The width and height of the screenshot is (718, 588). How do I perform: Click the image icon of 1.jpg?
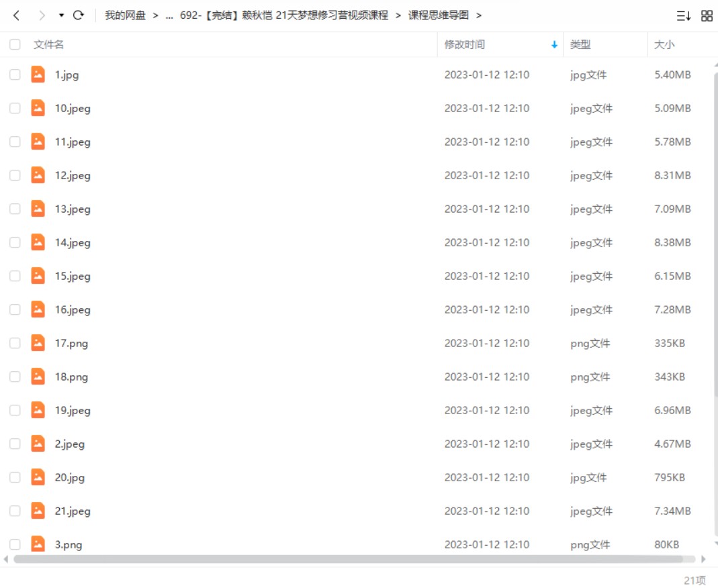[38, 74]
